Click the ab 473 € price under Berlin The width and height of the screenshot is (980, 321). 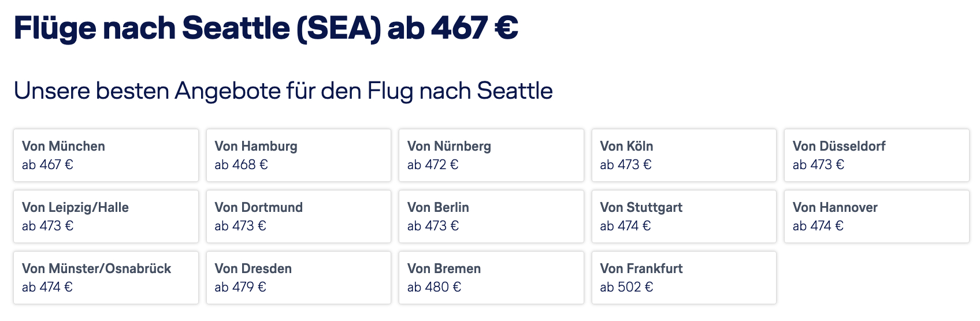pyautogui.click(x=433, y=226)
